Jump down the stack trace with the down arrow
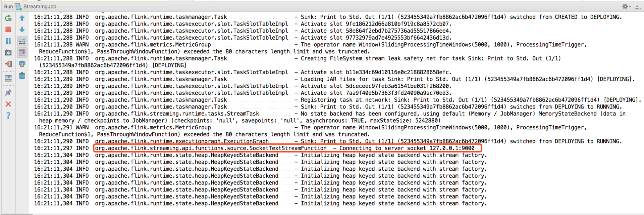This screenshot has width=644, height=215. click(x=22, y=30)
